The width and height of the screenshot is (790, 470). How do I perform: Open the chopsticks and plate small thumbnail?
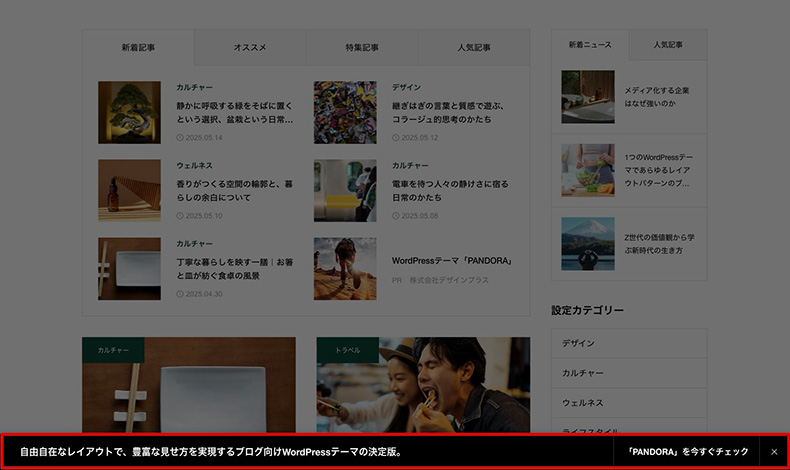point(129,268)
